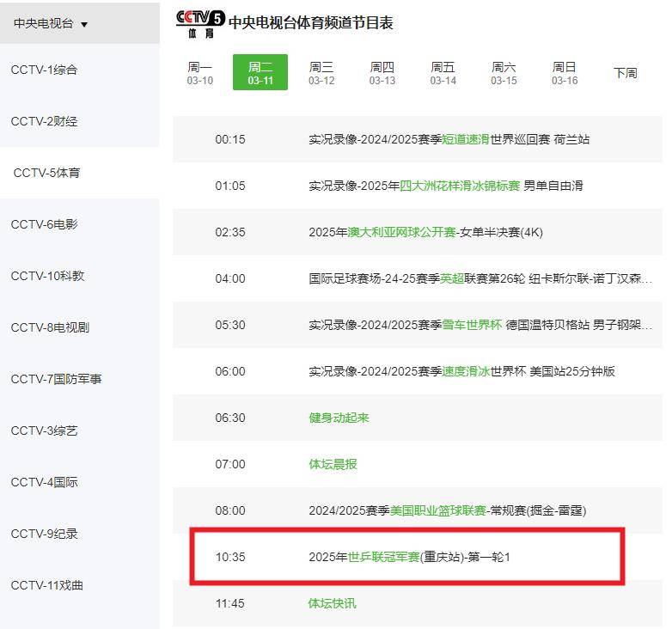
Task: Open CCTV-11戏曲 channel listing
Action: pos(47,585)
